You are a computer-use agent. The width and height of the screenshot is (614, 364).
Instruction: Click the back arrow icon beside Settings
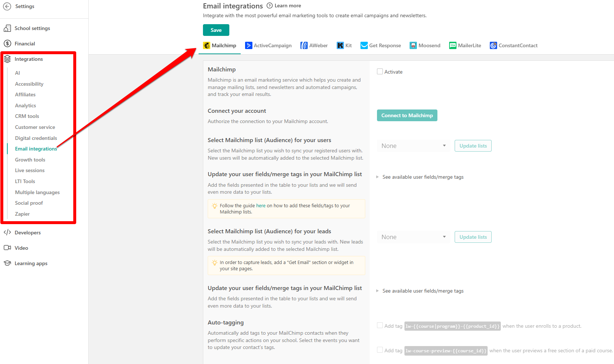(7, 6)
